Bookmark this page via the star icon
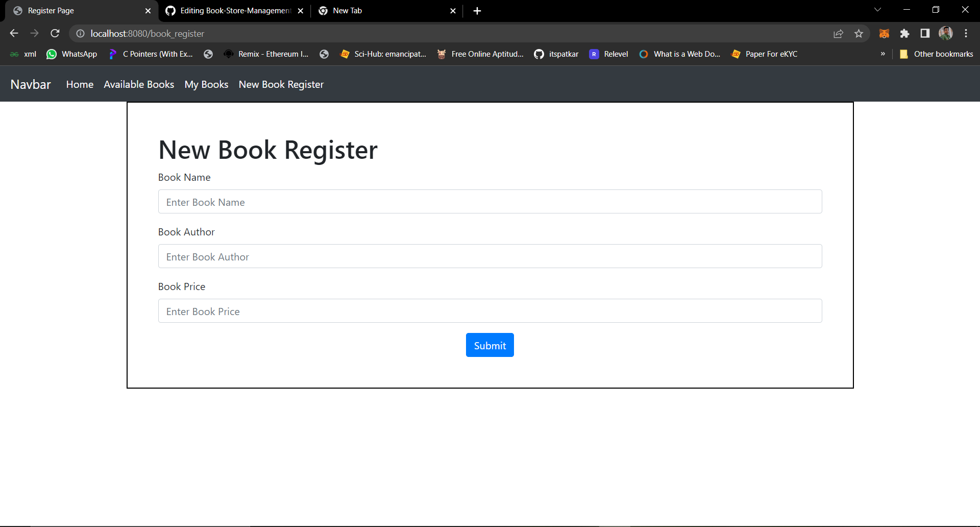 tap(859, 33)
